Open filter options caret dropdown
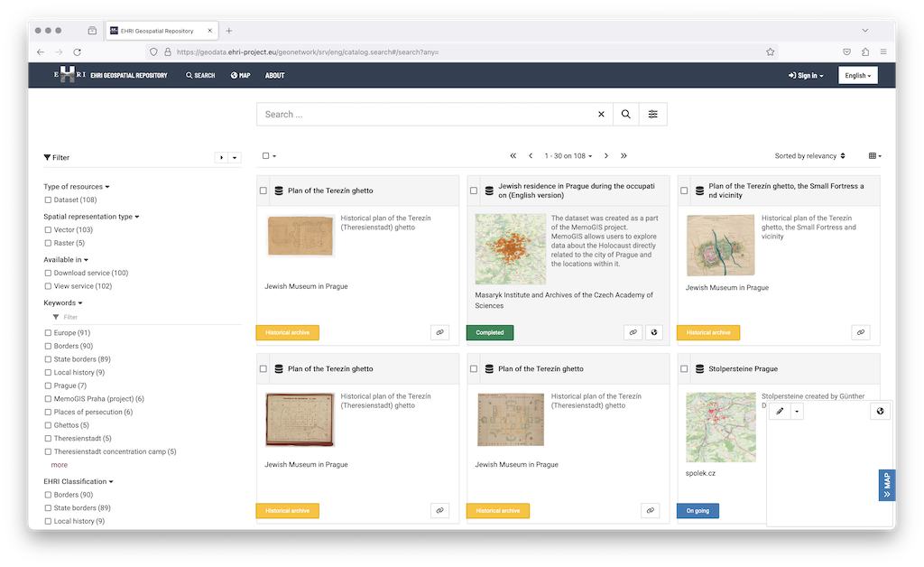This screenshot has width=924, height=567. click(x=235, y=157)
